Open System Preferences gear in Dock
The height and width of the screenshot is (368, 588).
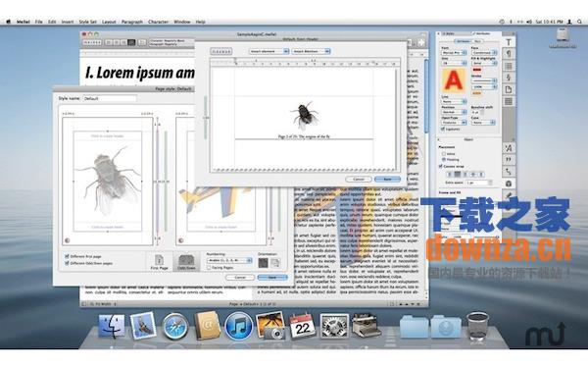334,326
